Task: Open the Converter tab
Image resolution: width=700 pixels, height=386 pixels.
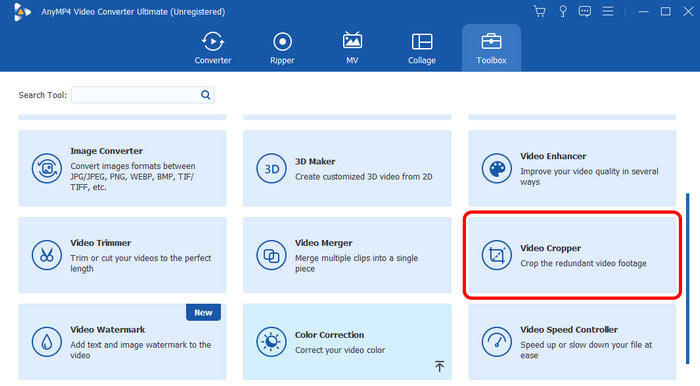Action: [212, 48]
